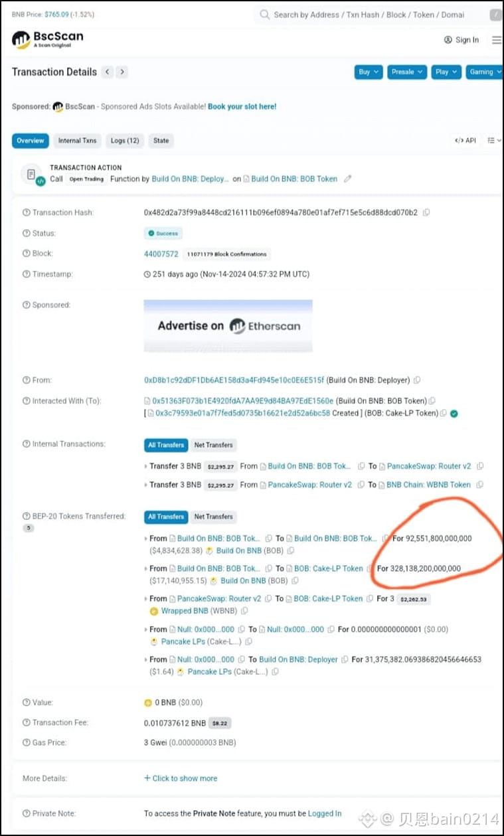Open the Buy dropdown
This screenshot has width=504, height=836.
tap(369, 72)
